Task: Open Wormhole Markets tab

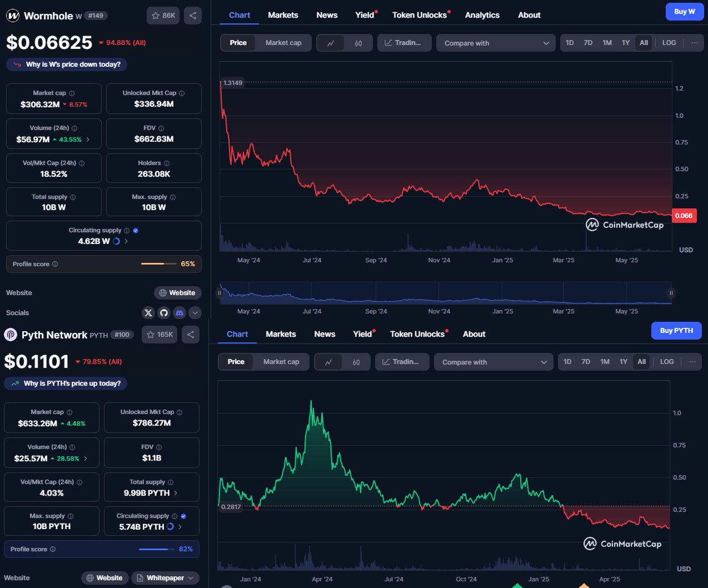Action: coord(283,15)
